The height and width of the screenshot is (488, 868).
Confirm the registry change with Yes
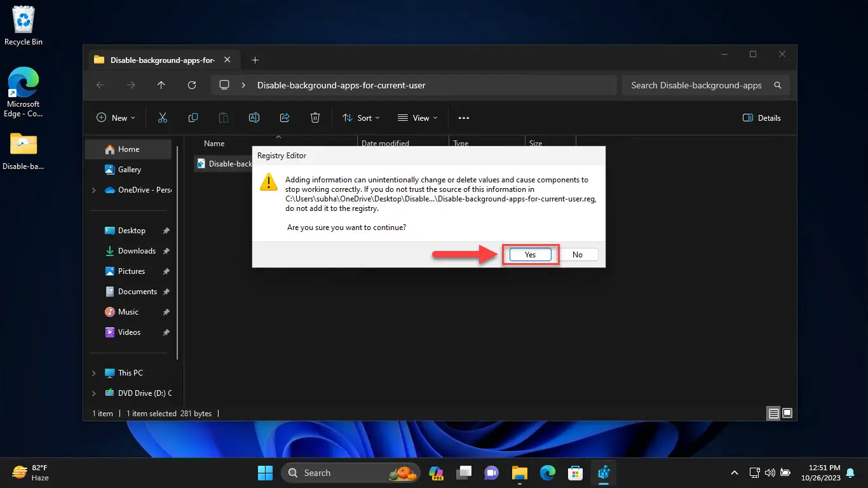point(530,254)
